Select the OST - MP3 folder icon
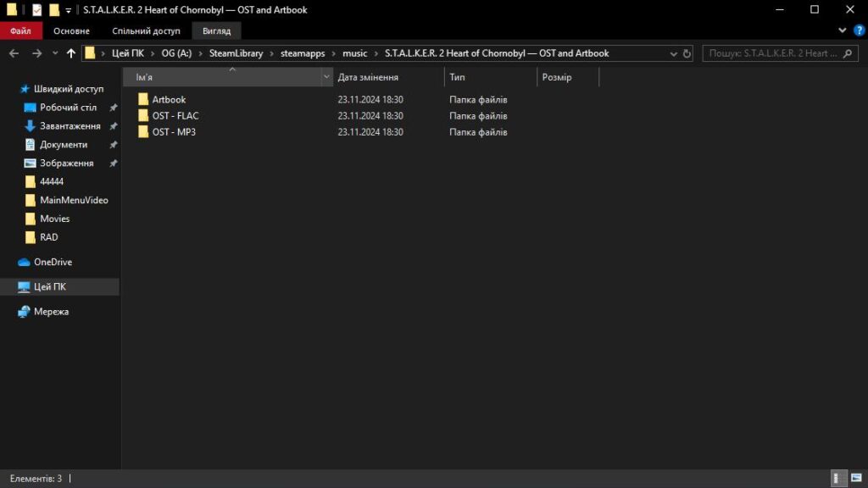The image size is (868, 488). click(142, 131)
